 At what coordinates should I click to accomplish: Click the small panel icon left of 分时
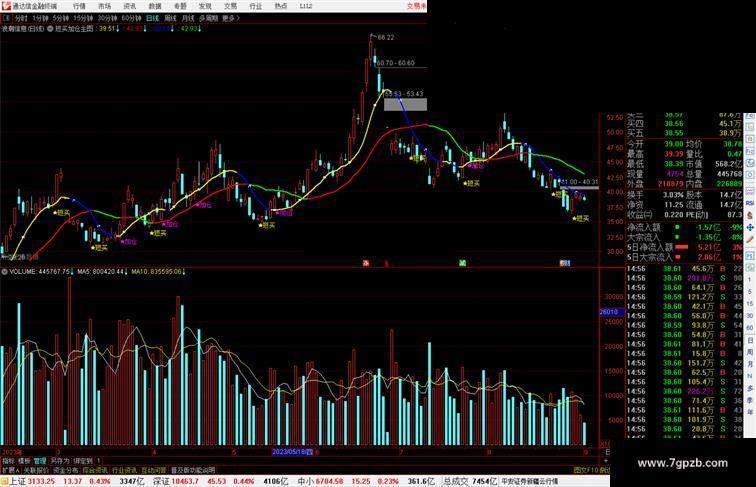click(6, 18)
